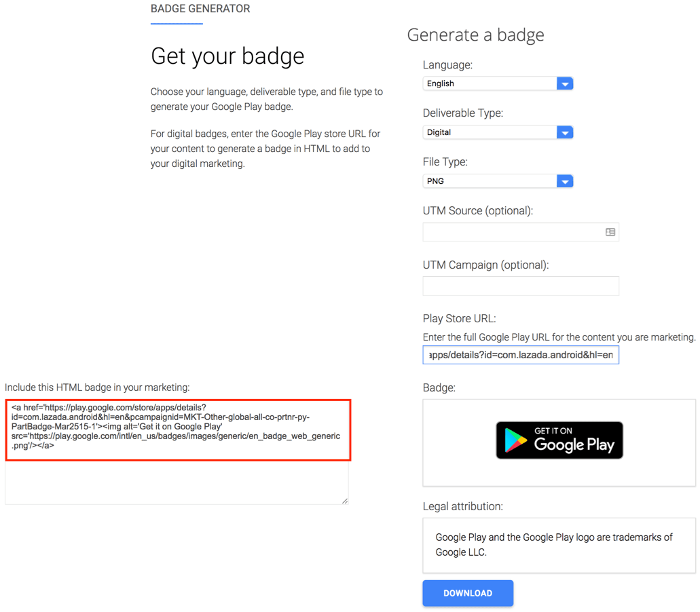Screen dimensions: 700x612
Task: Click the 'Get it on Google Play' badge image
Action: click(x=559, y=440)
